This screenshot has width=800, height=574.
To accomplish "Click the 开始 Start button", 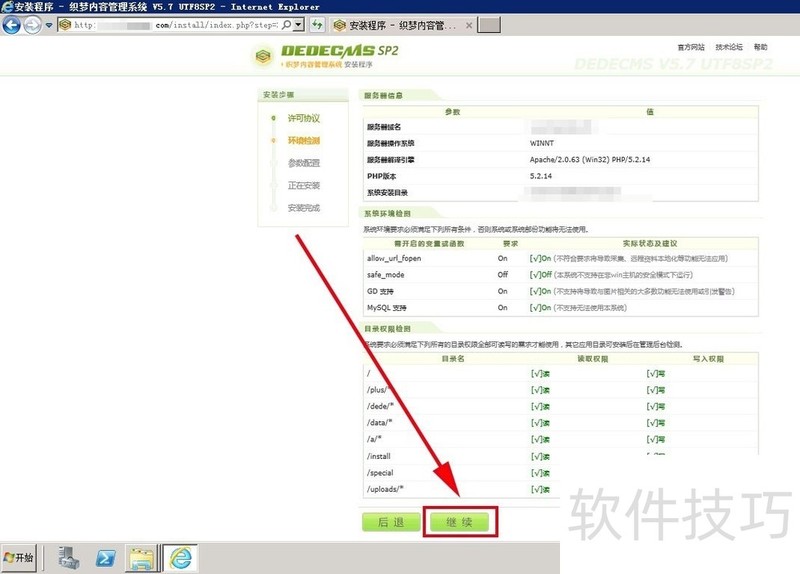I will pos(18,557).
